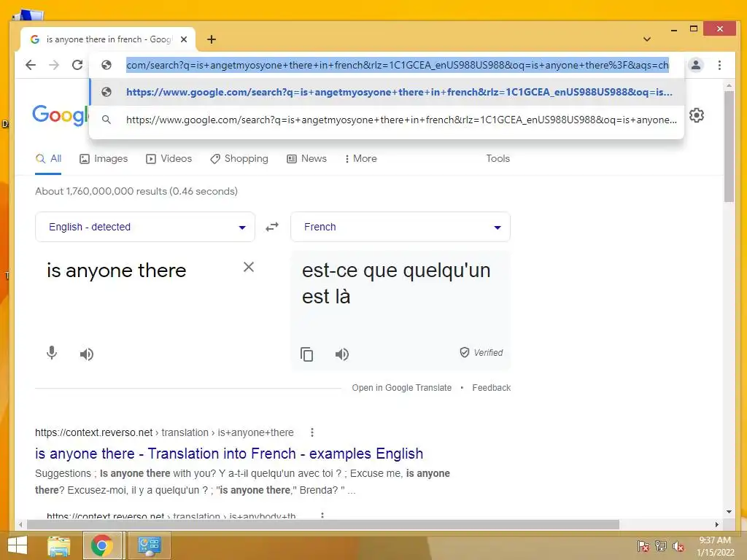Open the Windows Start menu
Screen dimensions: 747x560
click(x=18, y=545)
